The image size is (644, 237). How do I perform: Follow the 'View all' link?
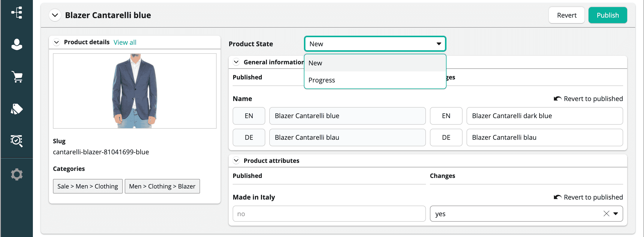pos(125,42)
